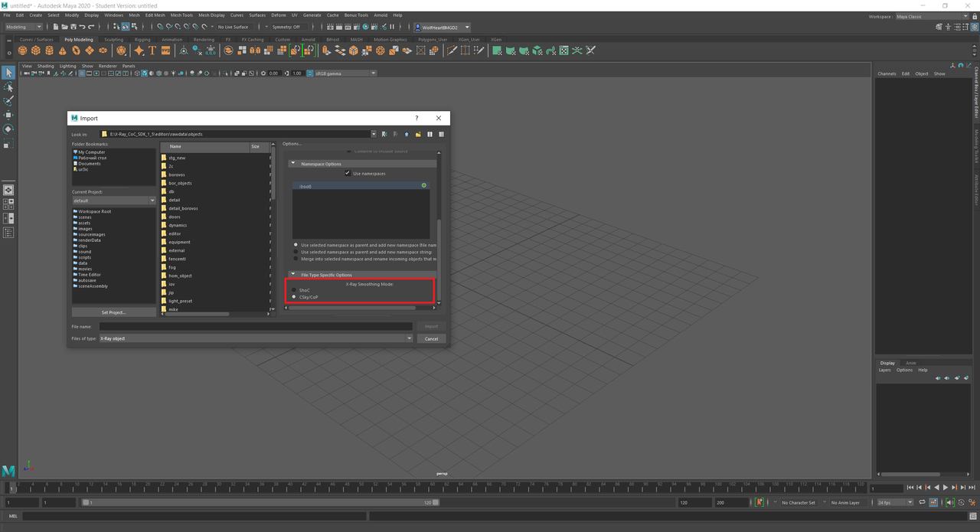The width and height of the screenshot is (980, 532).
Task: Switch Import dialog to detail view icon
Action: coord(441,134)
